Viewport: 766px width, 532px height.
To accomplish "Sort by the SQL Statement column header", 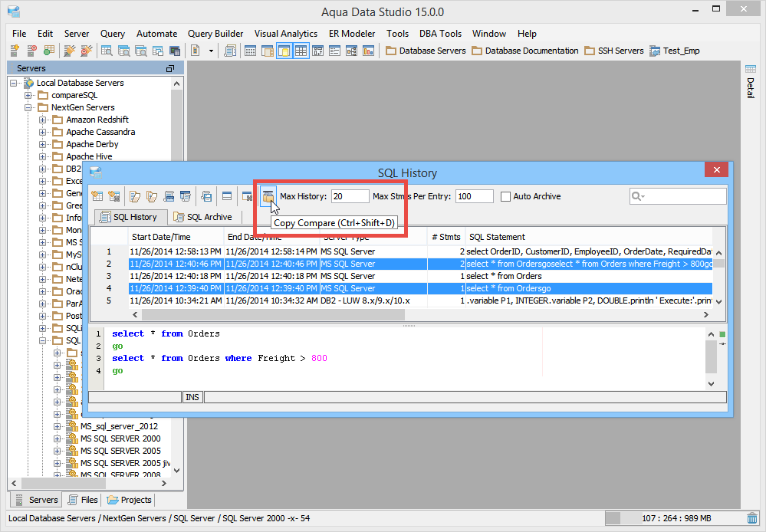I will tap(589, 237).
